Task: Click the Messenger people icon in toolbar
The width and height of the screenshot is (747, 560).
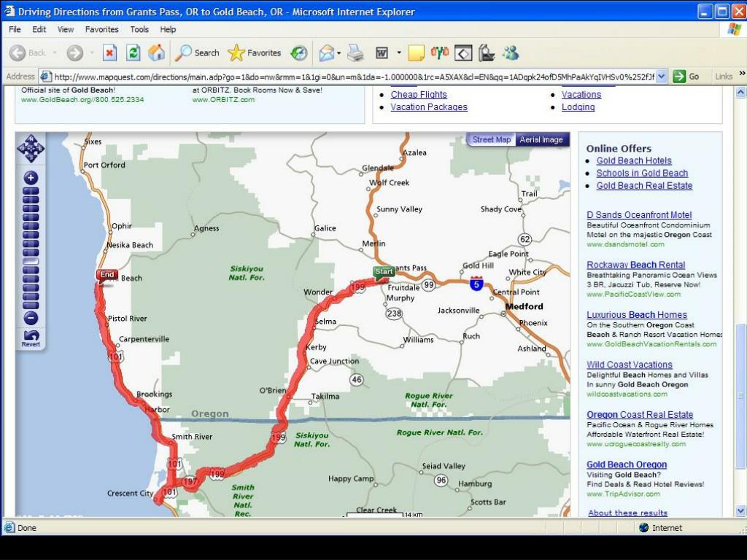Action: coord(511,52)
